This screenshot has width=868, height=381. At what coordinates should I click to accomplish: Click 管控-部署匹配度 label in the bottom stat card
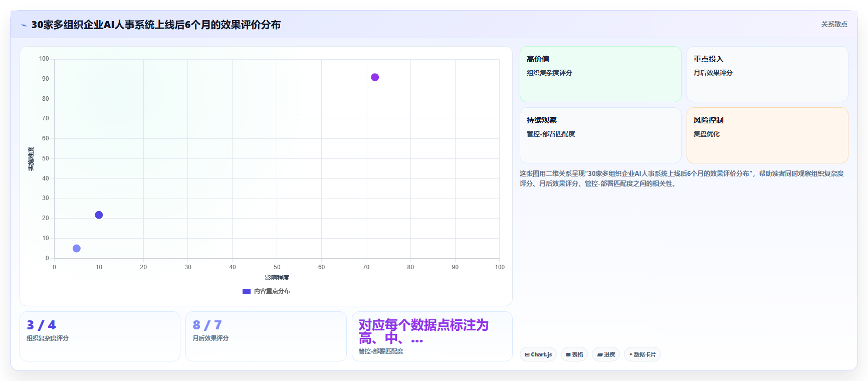point(381,351)
